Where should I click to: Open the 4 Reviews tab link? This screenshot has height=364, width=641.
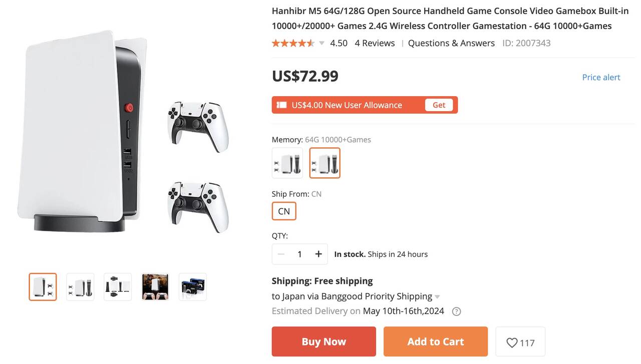point(375,43)
